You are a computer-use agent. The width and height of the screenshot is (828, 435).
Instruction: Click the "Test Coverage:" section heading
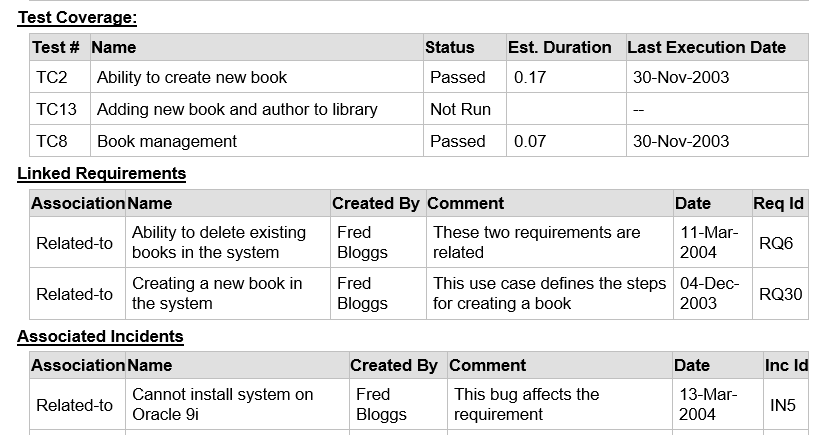[77, 17]
